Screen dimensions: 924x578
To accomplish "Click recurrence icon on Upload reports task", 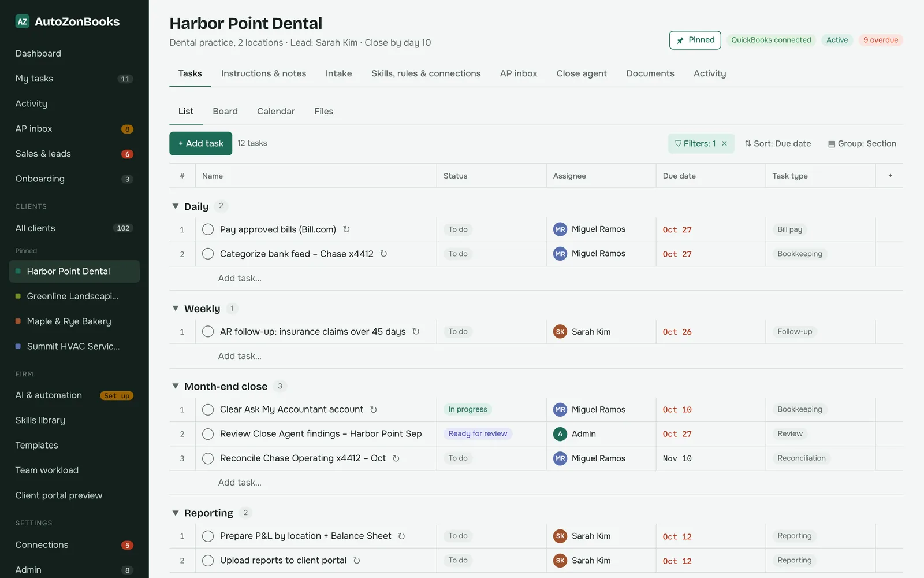I will (357, 561).
